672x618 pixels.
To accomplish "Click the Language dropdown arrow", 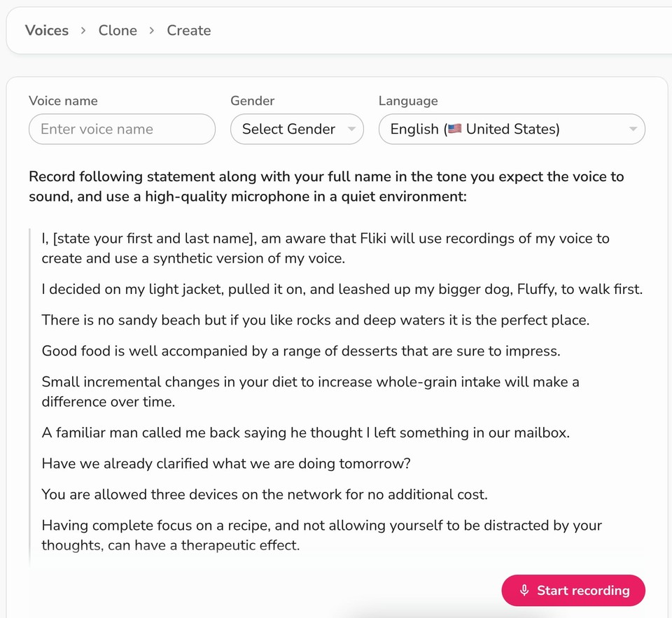I will pyautogui.click(x=633, y=129).
